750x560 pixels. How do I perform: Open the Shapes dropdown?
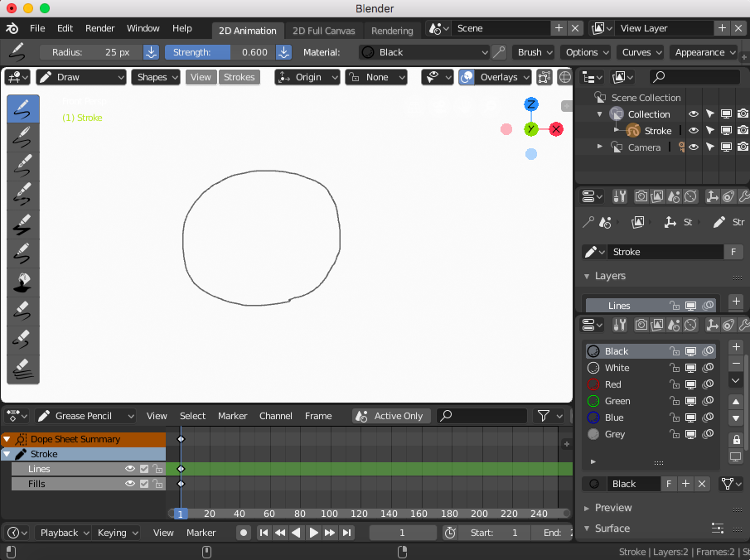click(156, 77)
